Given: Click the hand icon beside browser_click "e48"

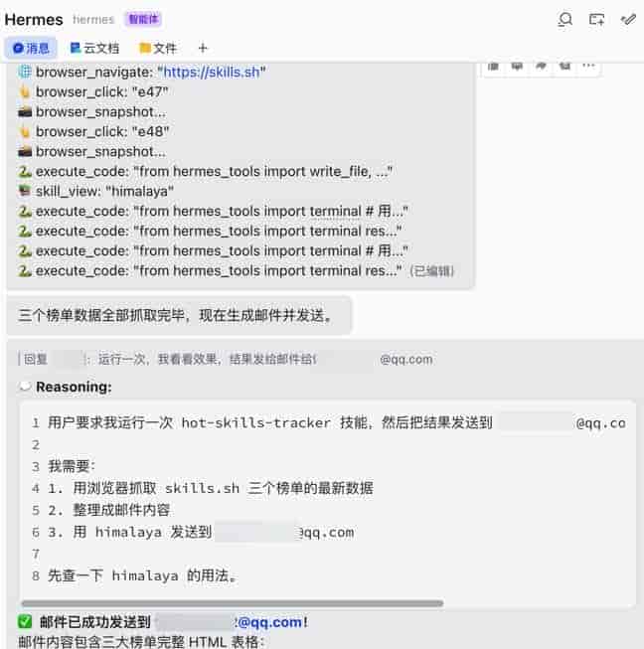Looking at the screenshot, I should click(25, 131).
